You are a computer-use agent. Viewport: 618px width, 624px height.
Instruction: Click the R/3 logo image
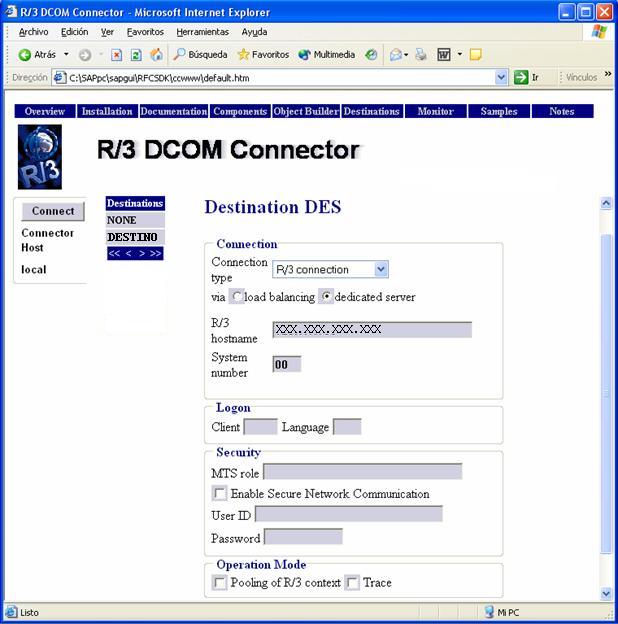pos(40,157)
